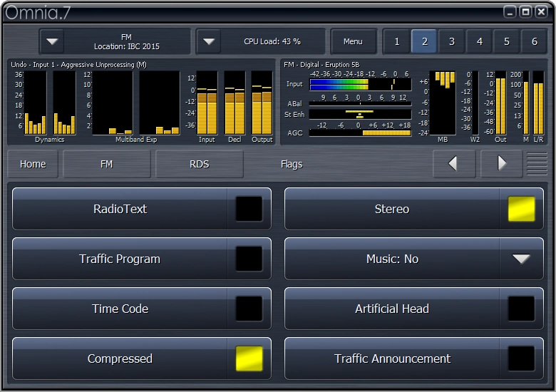Navigate back with the left arrow
Viewport: 556px width, 392px height.
[453, 163]
